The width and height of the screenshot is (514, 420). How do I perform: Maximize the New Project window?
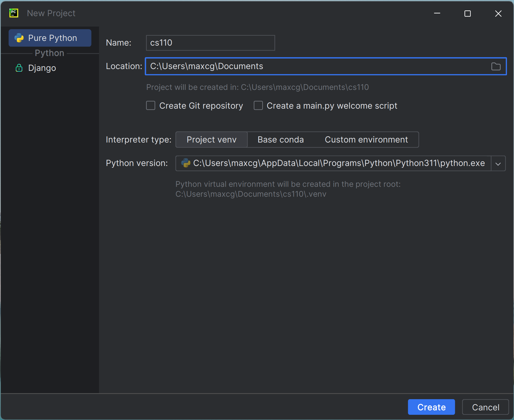(x=468, y=13)
